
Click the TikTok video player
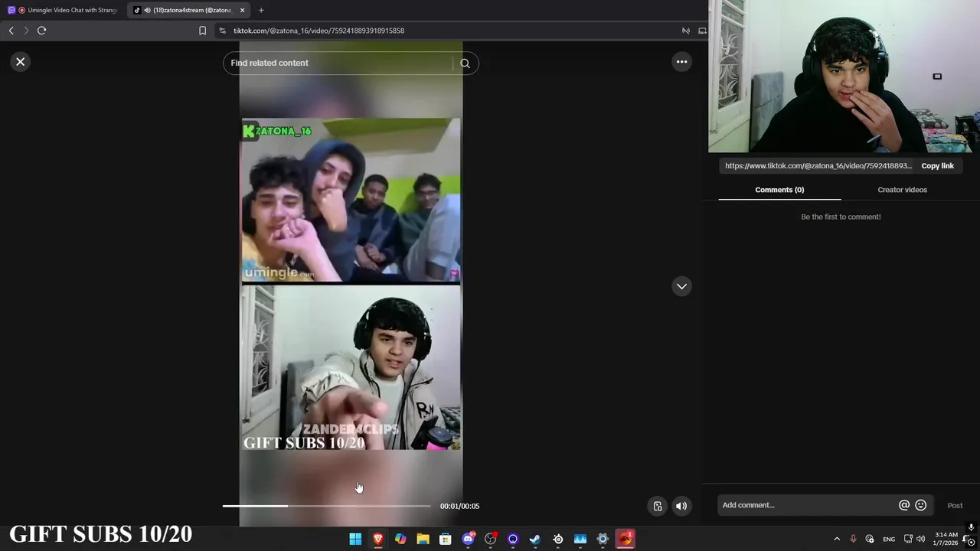pyautogui.click(x=351, y=284)
